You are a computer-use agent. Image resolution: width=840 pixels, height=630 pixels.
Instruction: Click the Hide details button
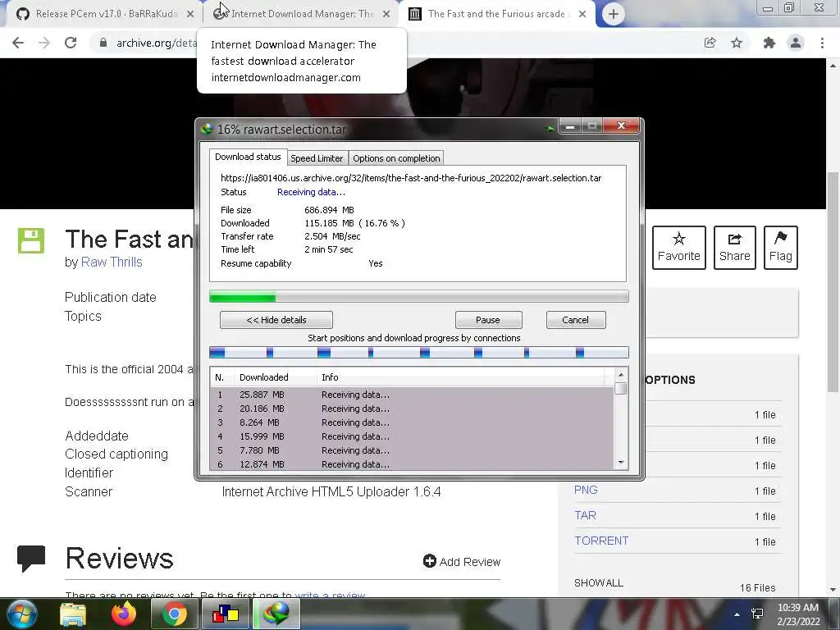276,320
